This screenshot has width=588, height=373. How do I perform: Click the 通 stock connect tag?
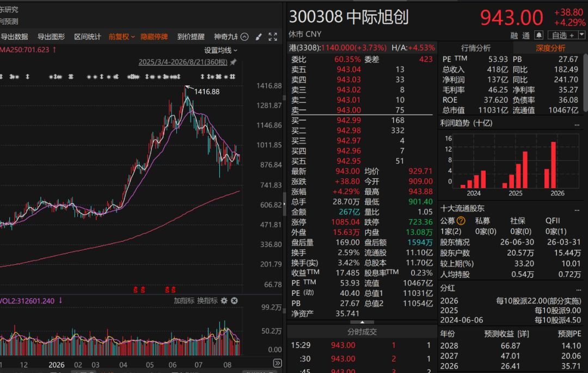[526, 35]
